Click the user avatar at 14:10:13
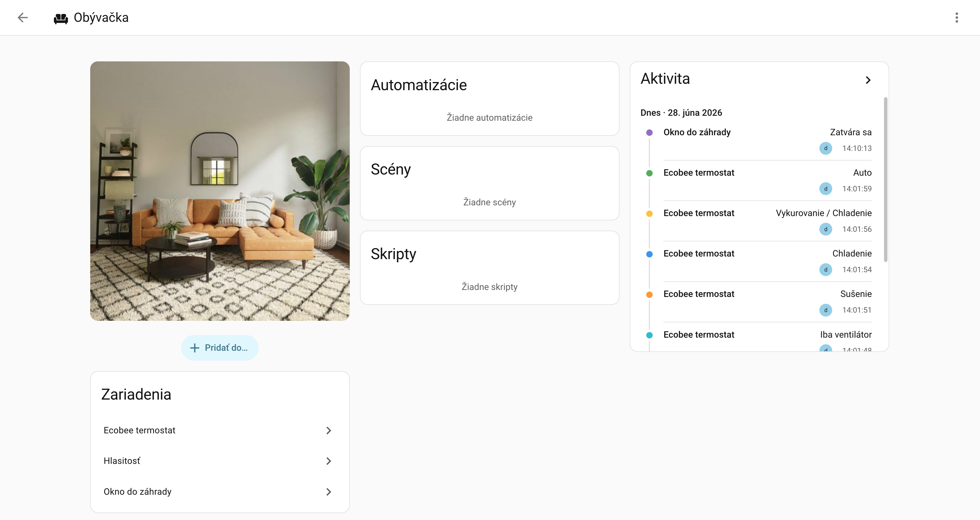Image resolution: width=980 pixels, height=520 pixels. coord(825,148)
